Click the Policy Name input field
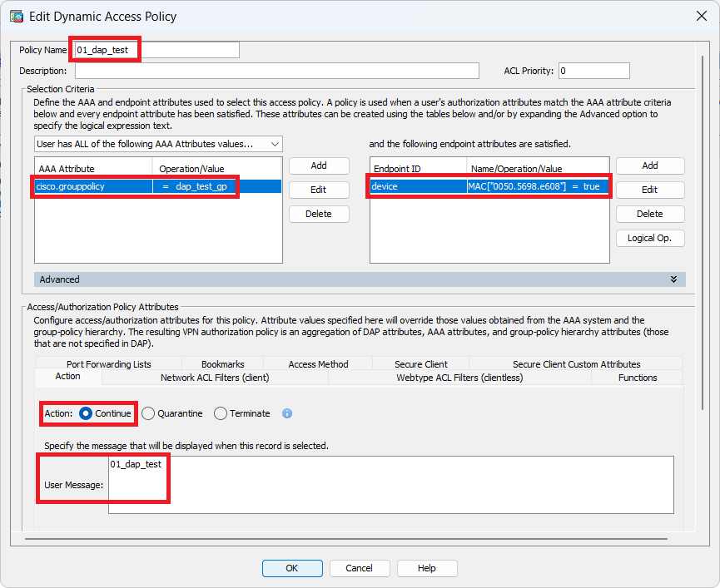 (x=157, y=50)
